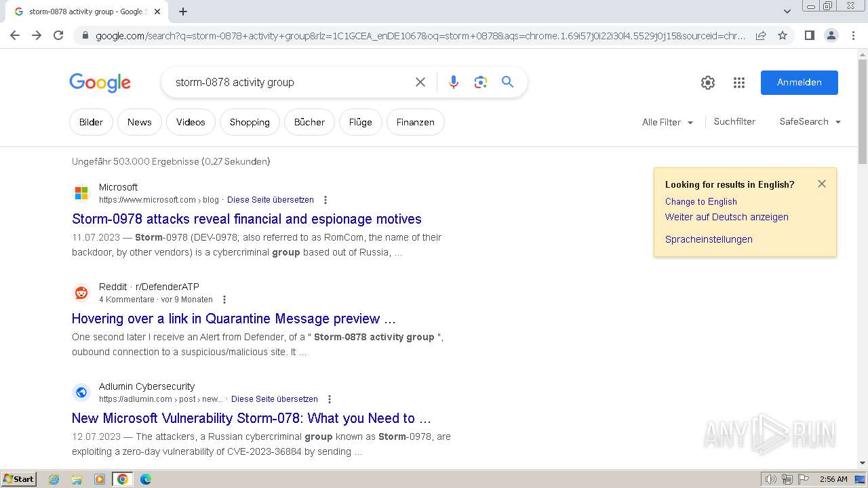Open Google settings gear
Viewport: 868px width, 488px height.
click(x=708, y=83)
